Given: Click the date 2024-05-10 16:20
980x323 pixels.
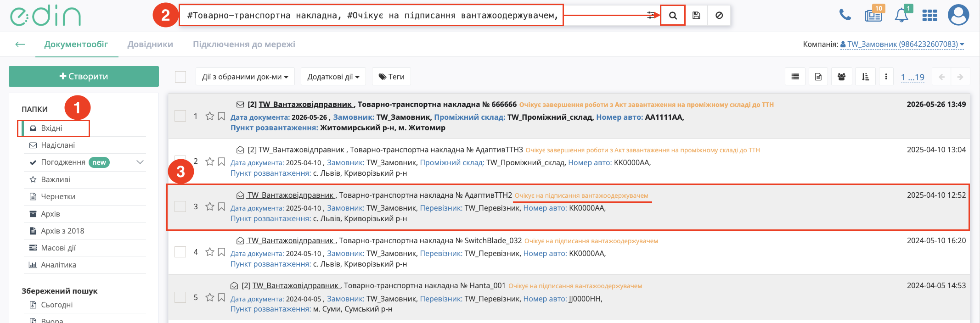Looking at the screenshot, I should pos(936,240).
